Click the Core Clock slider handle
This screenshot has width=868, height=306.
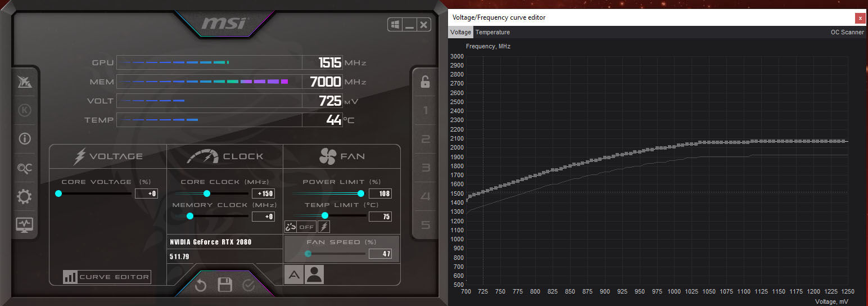coord(206,193)
